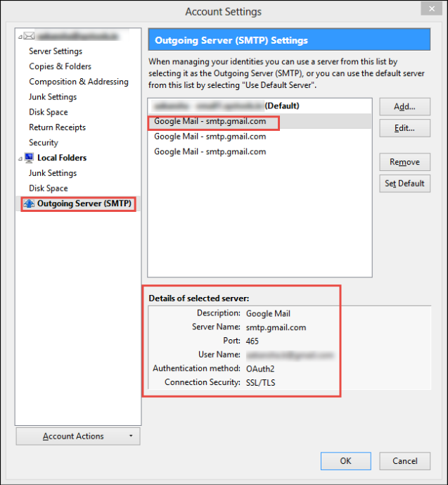Collapse the email account tree node
The height and width of the screenshot is (485, 448).
[20, 37]
